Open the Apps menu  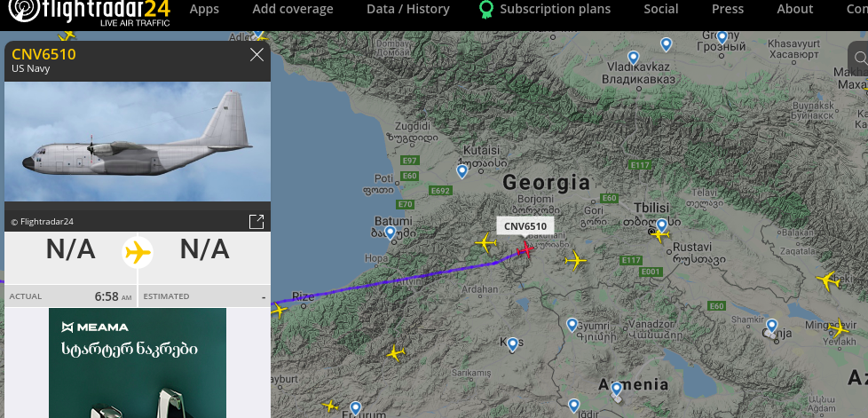204,9
